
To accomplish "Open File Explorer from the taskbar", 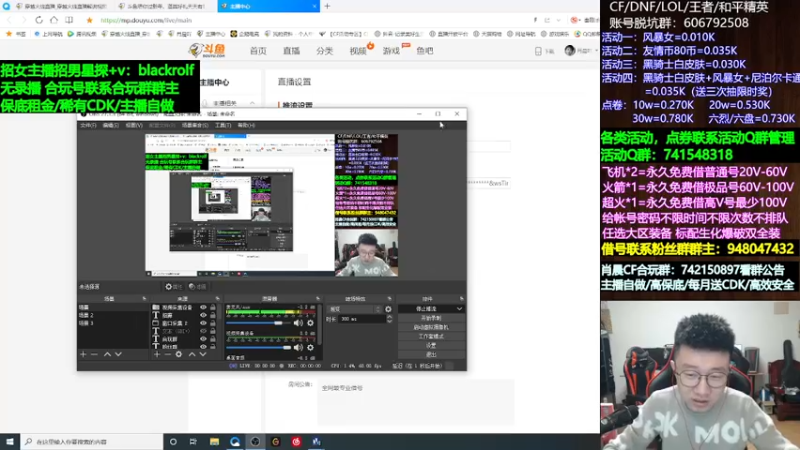I will tap(214, 441).
